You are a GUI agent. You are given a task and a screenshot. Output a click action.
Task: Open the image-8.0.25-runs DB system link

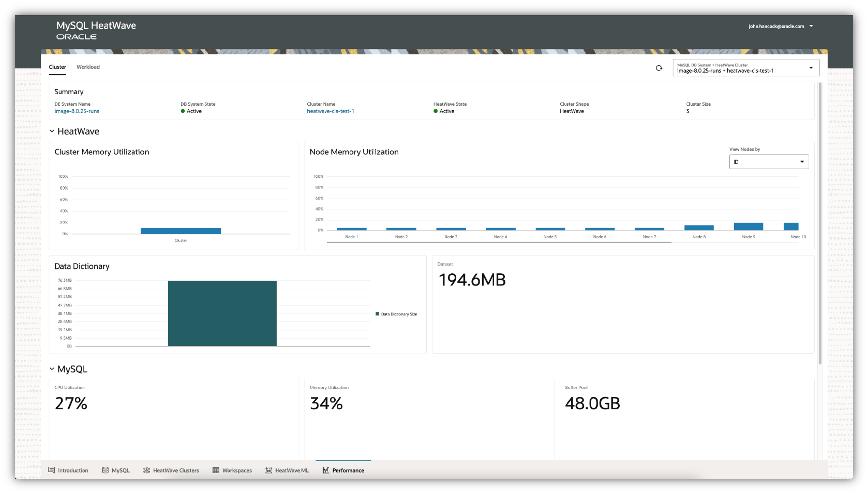point(77,111)
